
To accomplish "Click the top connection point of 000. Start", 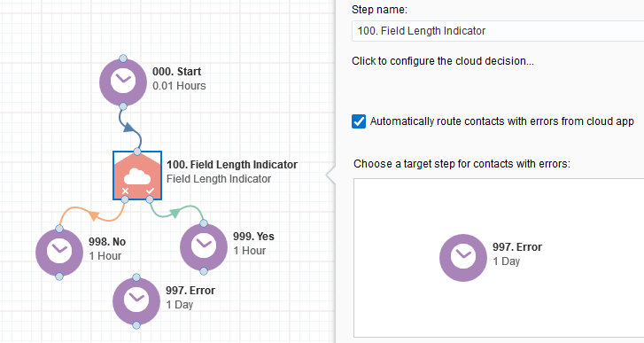I will [123, 58].
